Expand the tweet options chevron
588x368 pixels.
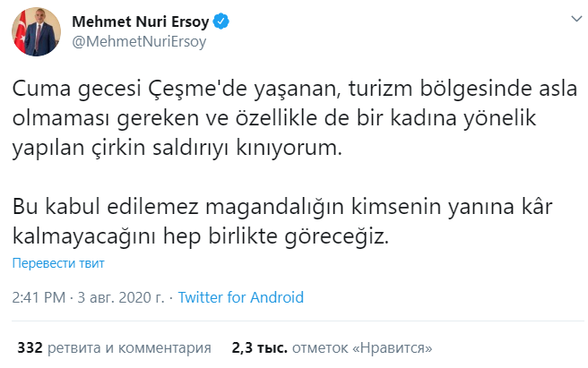[572, 21]
